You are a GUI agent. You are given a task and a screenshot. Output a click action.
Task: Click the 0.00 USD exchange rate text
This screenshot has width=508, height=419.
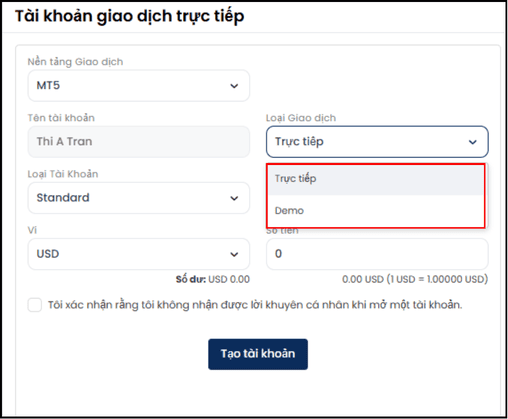pyautogui.click(x=415, y=279)
